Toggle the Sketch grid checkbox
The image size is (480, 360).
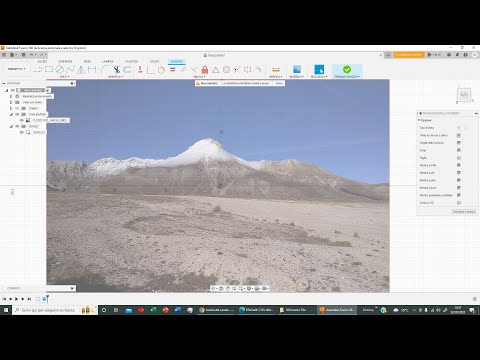tap(459, 143)
